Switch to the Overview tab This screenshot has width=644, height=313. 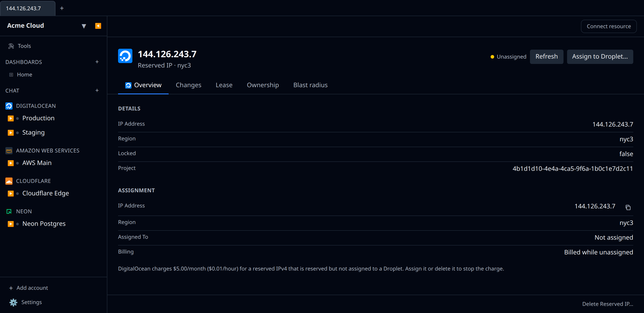[143, 85]
